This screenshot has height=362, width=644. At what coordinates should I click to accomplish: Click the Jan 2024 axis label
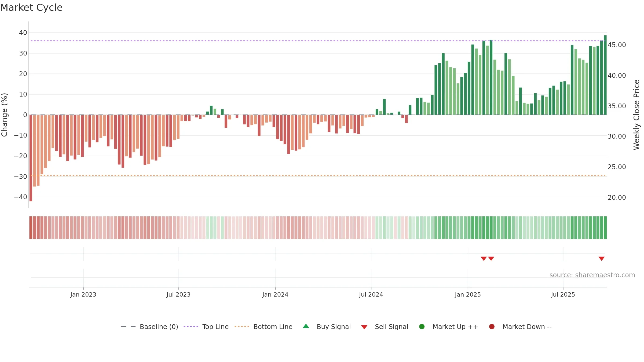275,294
